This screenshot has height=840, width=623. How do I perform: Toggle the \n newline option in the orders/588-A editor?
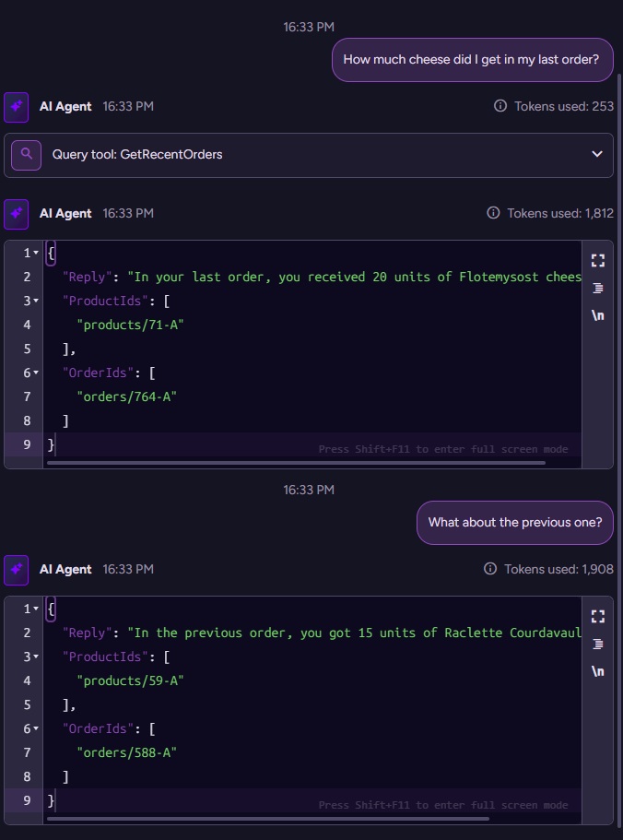(x=597, y=671)
